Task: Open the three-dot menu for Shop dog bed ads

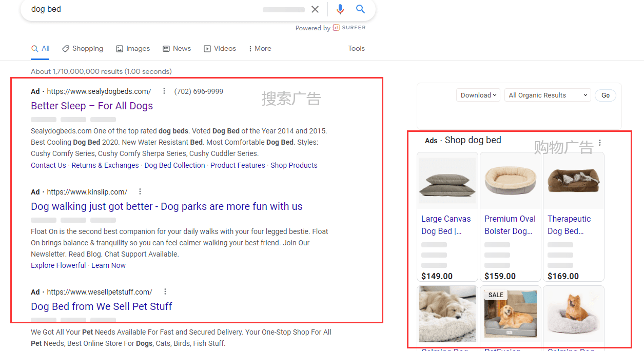Action: click(600, 143)
